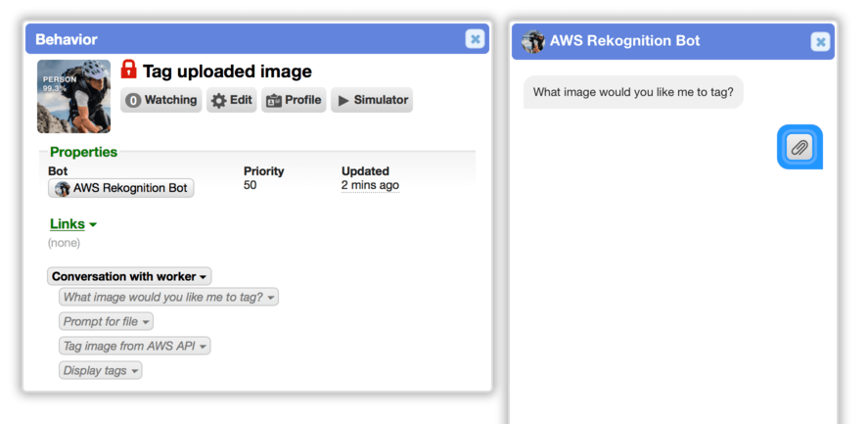The width and height of the screenshot is (868, 424).
Task: Expand 'What image would you like me to tag?' node
Action: [x=169, y=297]
